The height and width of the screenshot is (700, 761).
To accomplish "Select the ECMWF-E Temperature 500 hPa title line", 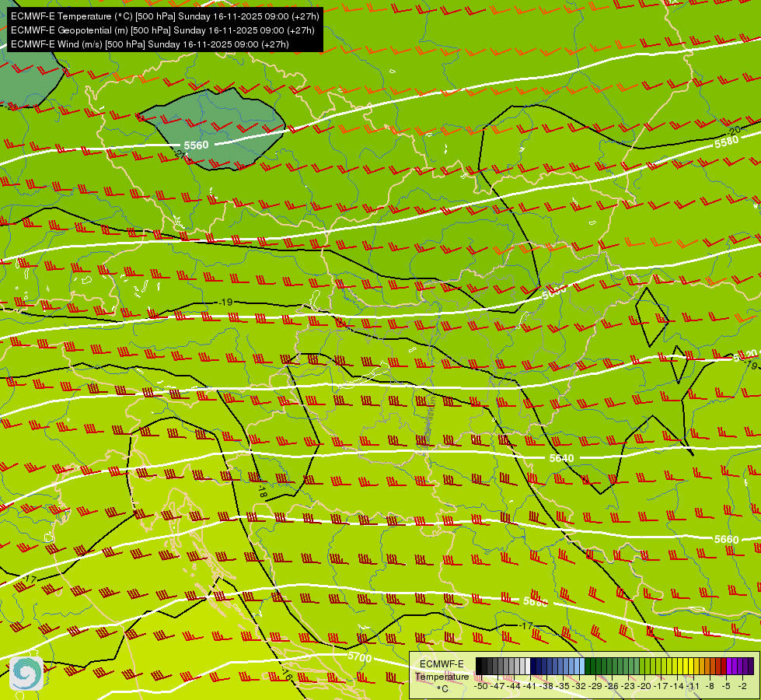I will [165, 16].
